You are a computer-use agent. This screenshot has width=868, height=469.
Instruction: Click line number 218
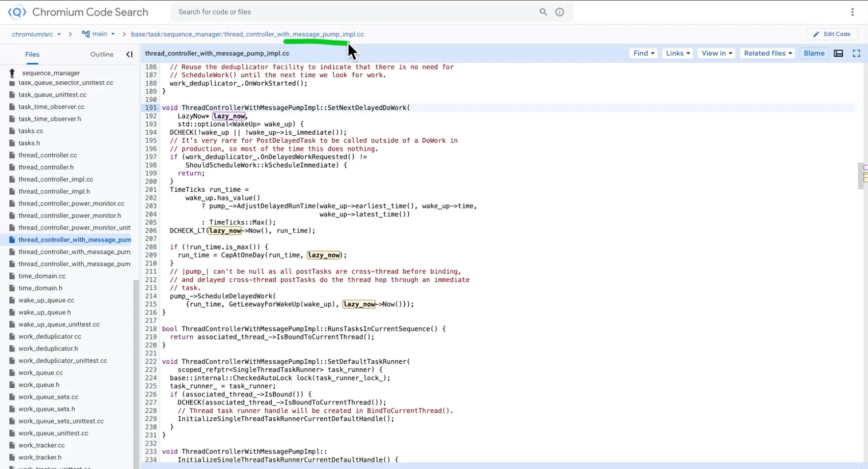pyautogui.click(x=151, y=329)
